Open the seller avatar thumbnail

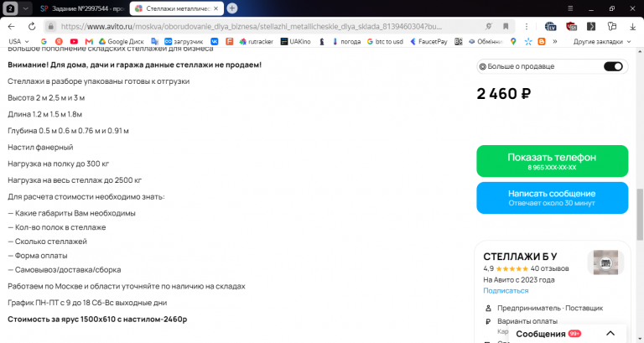[x=605, y=262]
